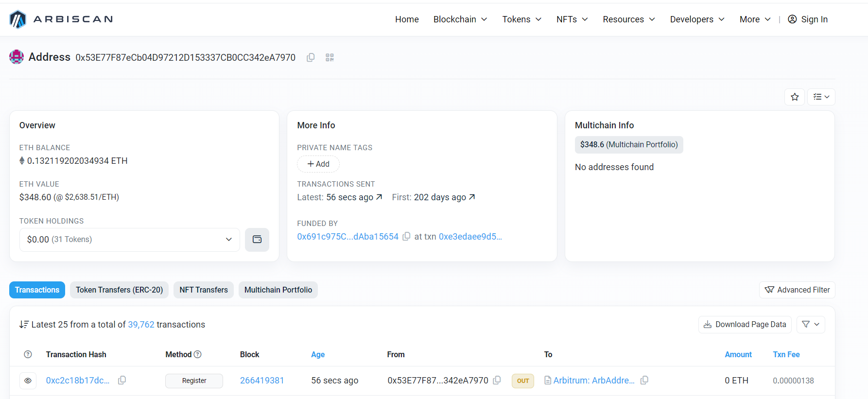Click the Register method badge
This screenshot has width=868, height=399.
194,381
